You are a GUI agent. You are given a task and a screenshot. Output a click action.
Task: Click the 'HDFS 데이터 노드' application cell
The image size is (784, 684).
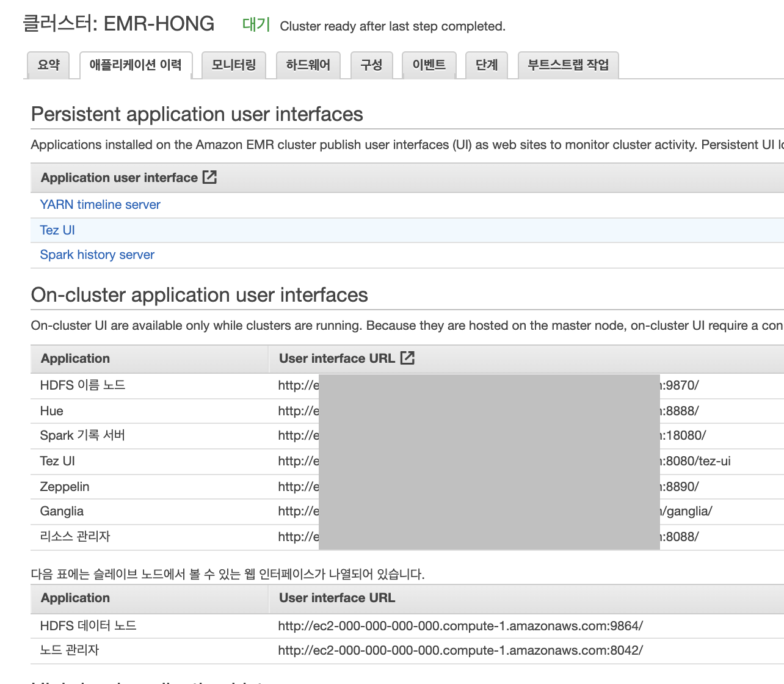click(88, 626)
